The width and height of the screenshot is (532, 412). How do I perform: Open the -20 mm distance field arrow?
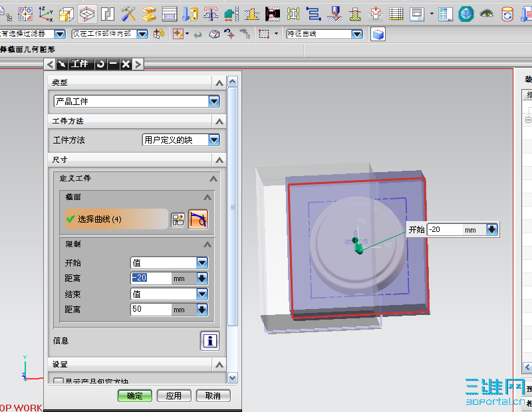[202, 278]
